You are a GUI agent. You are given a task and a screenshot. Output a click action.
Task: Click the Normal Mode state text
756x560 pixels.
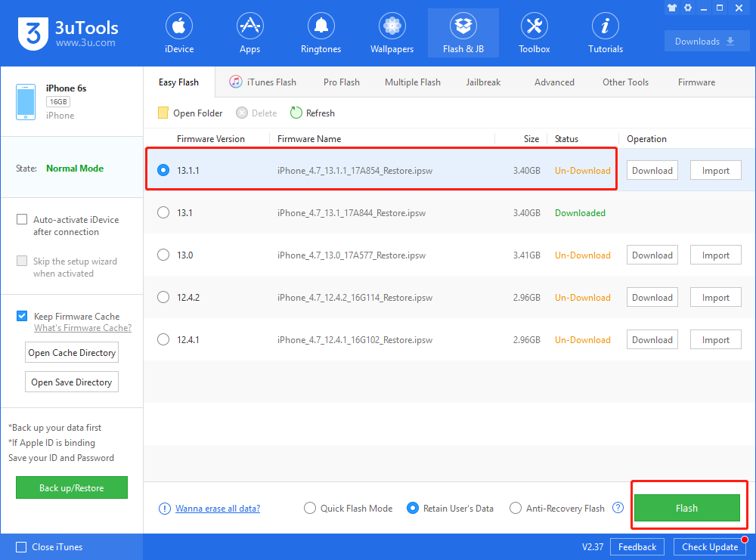[x=75, y=169]
